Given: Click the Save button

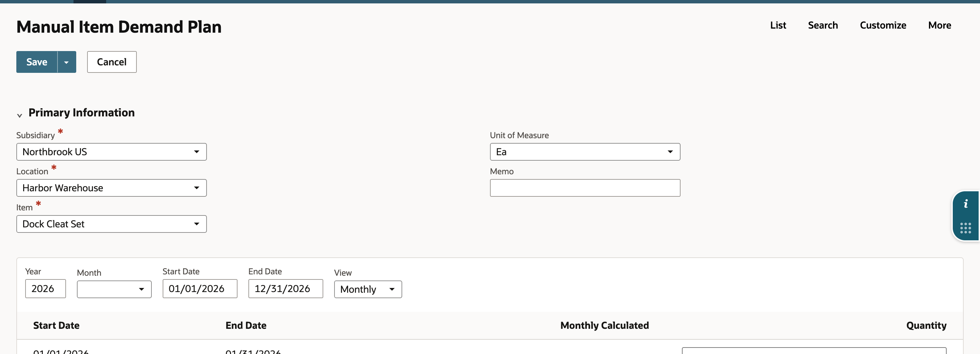Looking at the screenshot, I should [37, 62].
